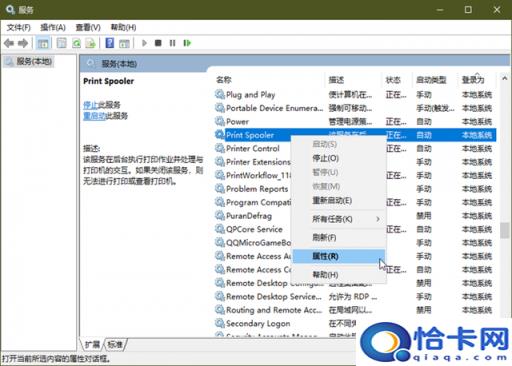512x366 pixels.
Task: Open the blue help question-mark icon
Action: point(110,43)
